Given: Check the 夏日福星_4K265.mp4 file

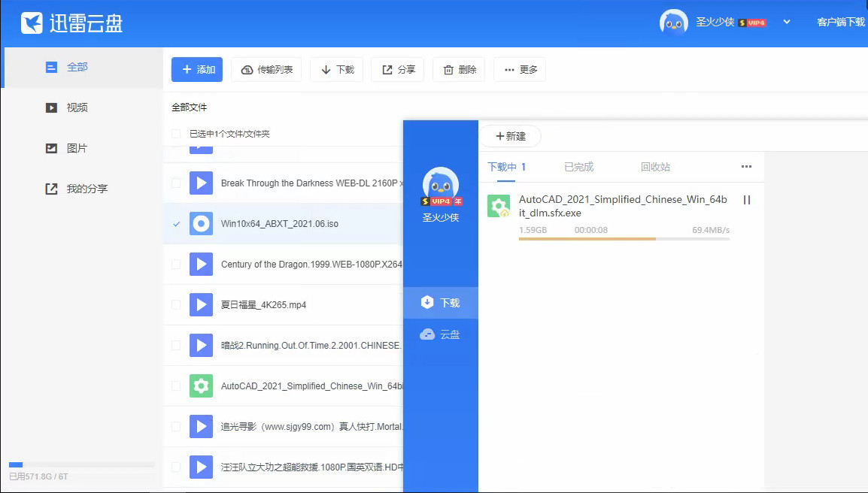Looking at the screenshot, I should [x=176, y=305].
